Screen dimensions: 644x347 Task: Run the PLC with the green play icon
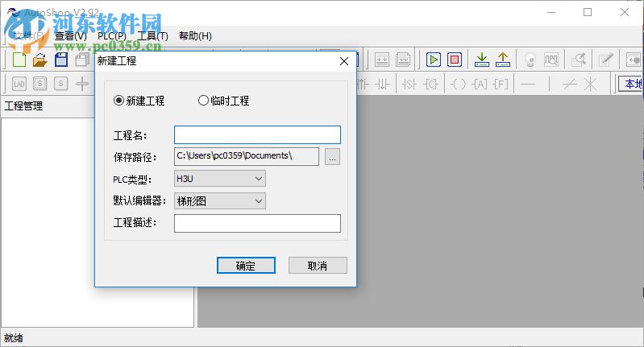(x=434, y=60)
